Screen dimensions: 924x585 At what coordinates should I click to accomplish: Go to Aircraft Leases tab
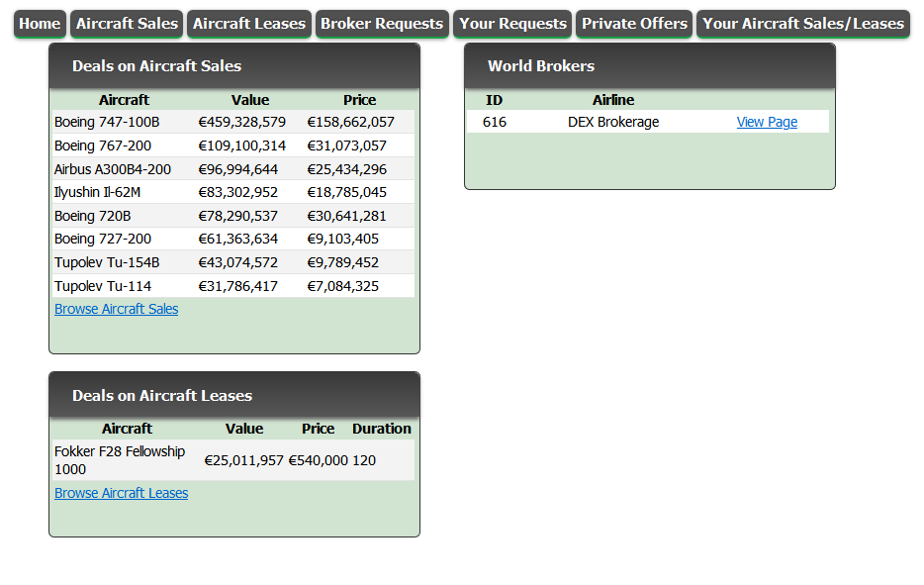click(249, 24)
